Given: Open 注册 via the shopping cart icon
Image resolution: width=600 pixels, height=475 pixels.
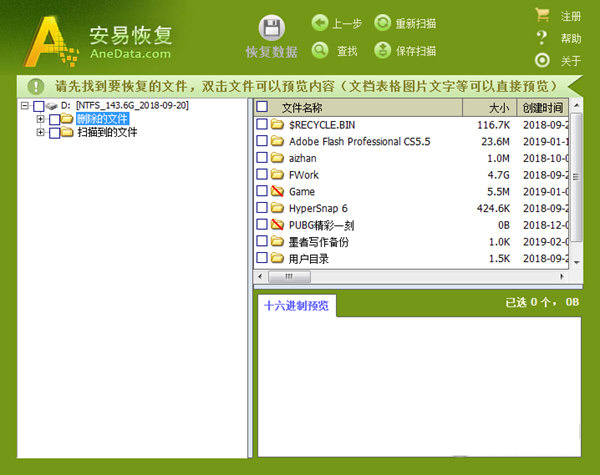Looking at the screenshot, I should (x=543, y=15).
